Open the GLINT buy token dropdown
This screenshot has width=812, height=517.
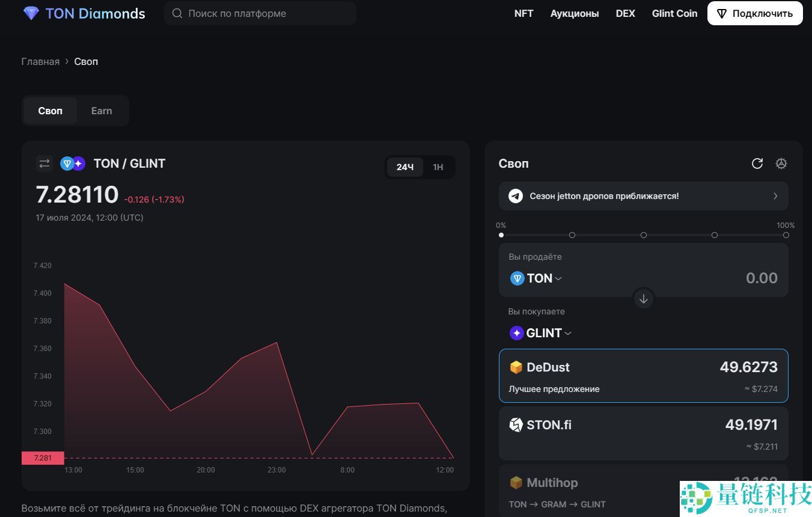[x=541, y=333]
